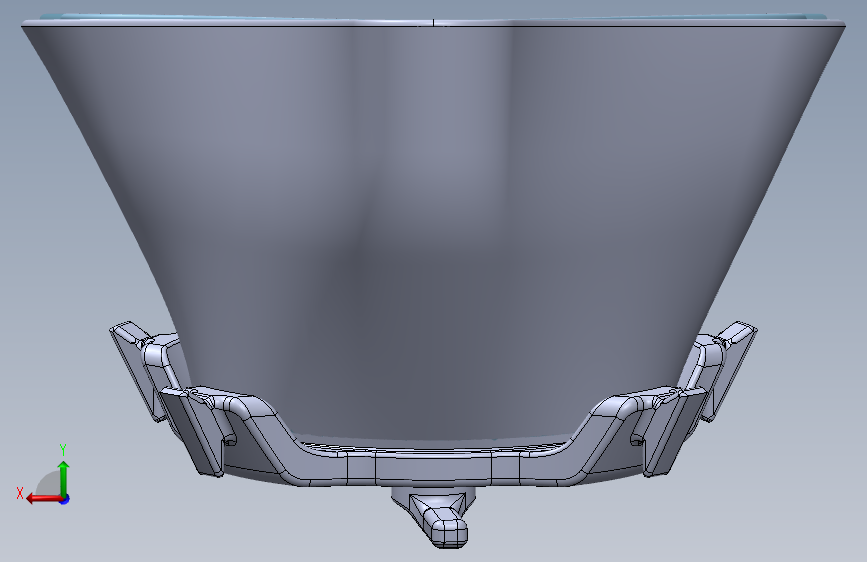Click the green Y axis arrow of triad
867x562 pixels.
click(x=64, y=478)
